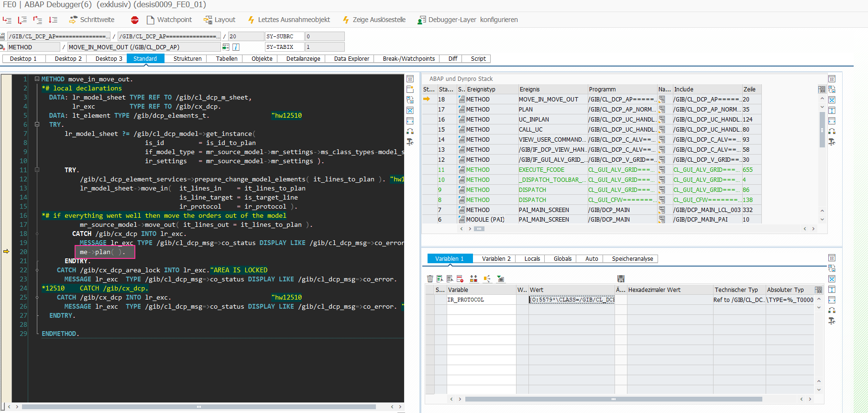Select the Desktop 2 tab
The width and height of the screenshot is (868, 413).
click(x=68, y=59)
